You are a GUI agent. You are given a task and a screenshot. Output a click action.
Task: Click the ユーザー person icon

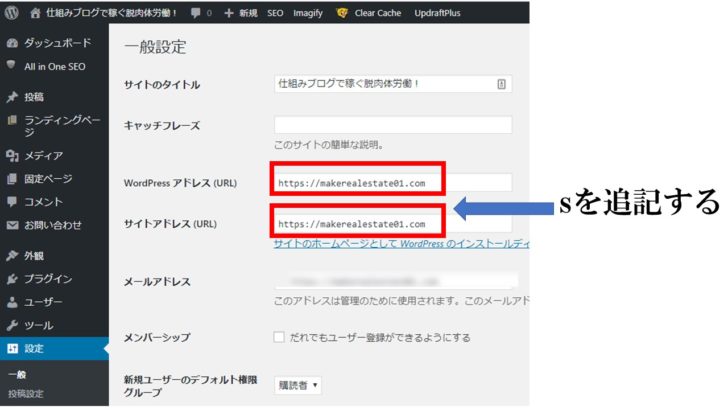click(x=12, y=302)
